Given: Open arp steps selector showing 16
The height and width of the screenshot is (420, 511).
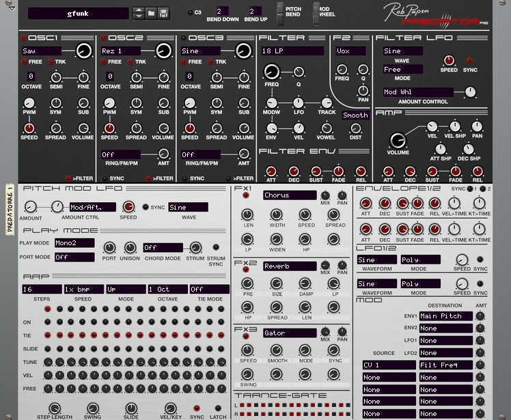Looking at the screenshot, I should tap(42, 289).
